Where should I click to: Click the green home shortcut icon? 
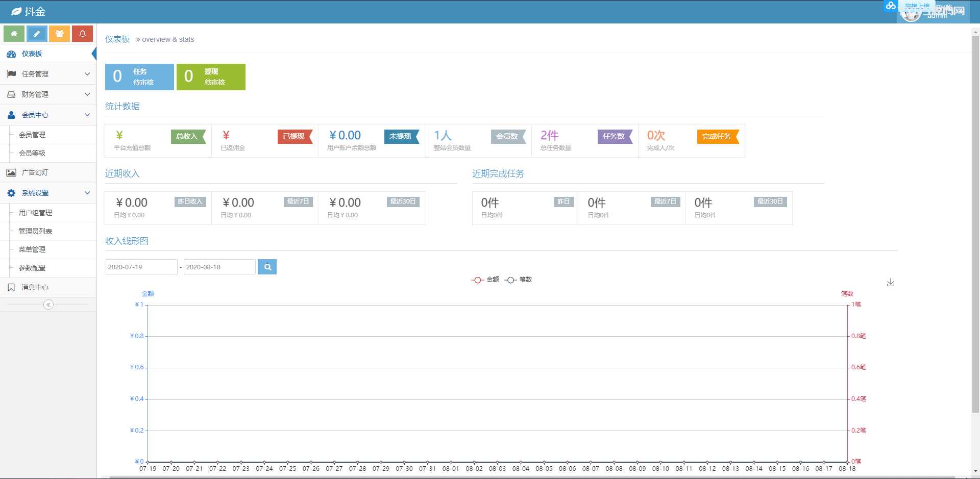pyautogui.click(x=14, y=34)
